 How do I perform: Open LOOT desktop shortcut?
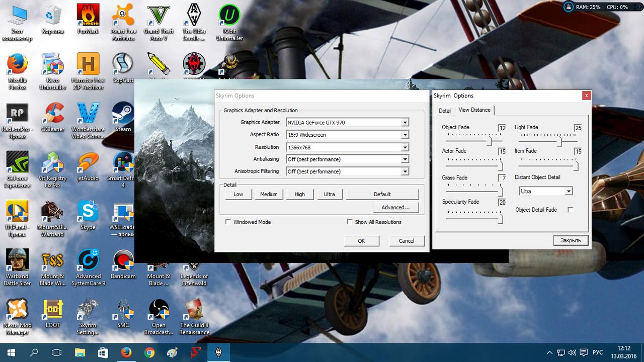pyautogui.click(x=53, y=314)
